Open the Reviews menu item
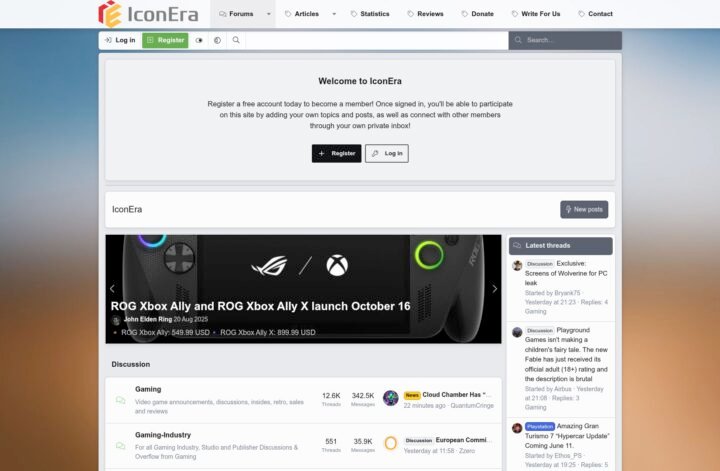Viewport: 720px width, 471px height. [426, 14]
